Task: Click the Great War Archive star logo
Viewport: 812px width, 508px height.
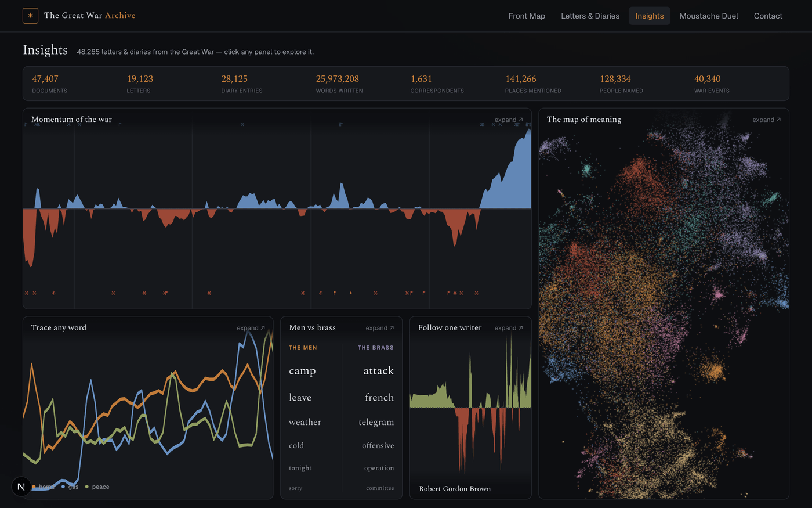Action: [x=30, y=16]
